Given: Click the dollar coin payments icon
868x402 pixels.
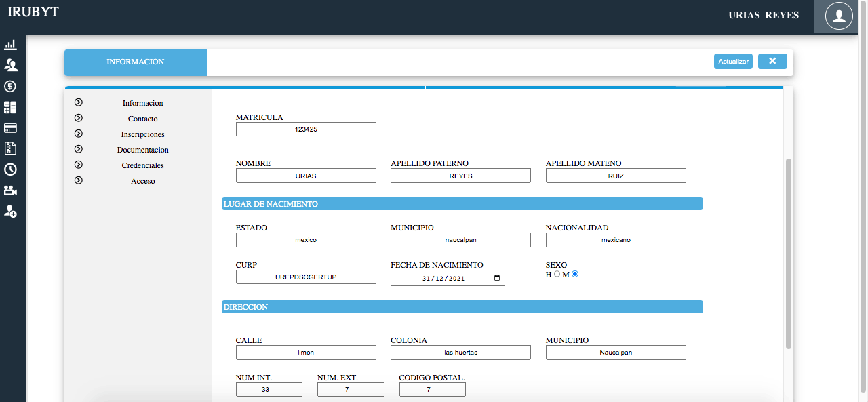Looking at the screenshot, I should pyautogui.click(x=10, y=86).
